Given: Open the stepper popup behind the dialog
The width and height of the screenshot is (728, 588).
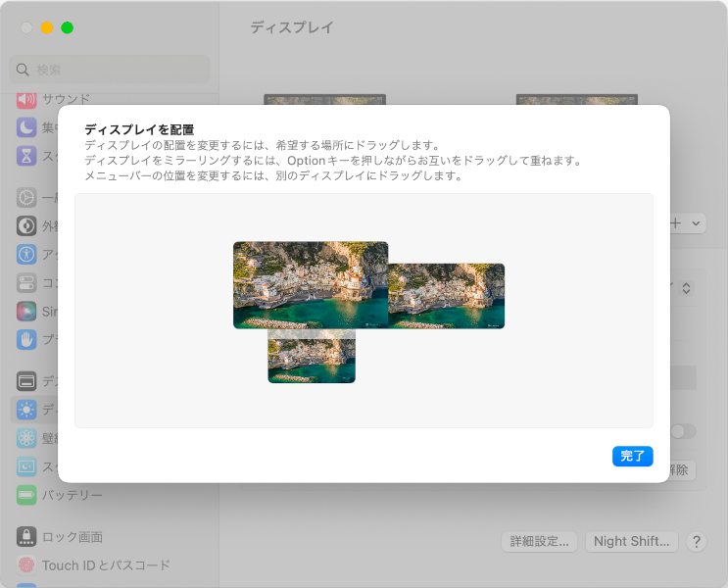Looking at the screenshot, I should (x=686, y=288).
